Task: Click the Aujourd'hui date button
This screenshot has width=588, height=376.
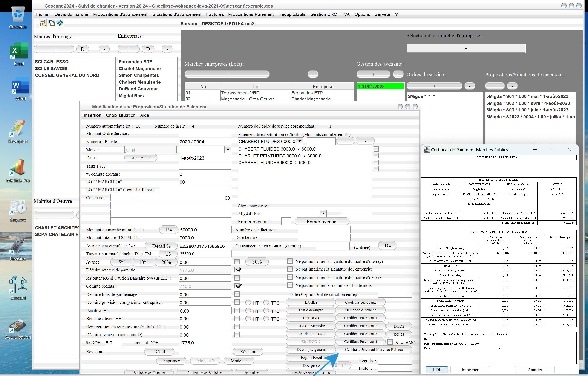Action: (x=141, y=158)
